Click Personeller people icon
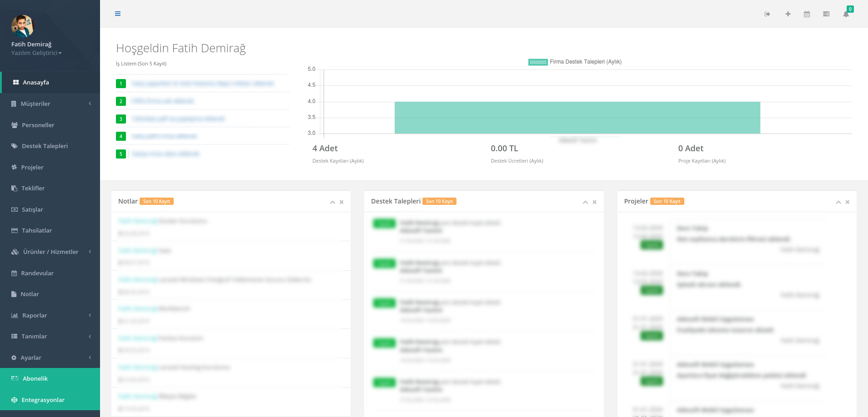The image size is (868, 417). point(15,125)
